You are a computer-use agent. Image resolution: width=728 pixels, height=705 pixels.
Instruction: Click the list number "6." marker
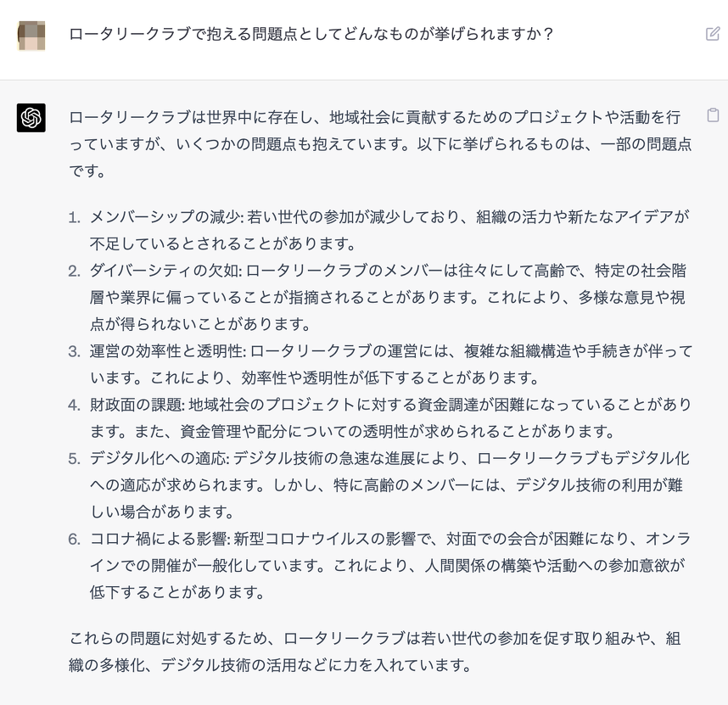tap(75, 539)
